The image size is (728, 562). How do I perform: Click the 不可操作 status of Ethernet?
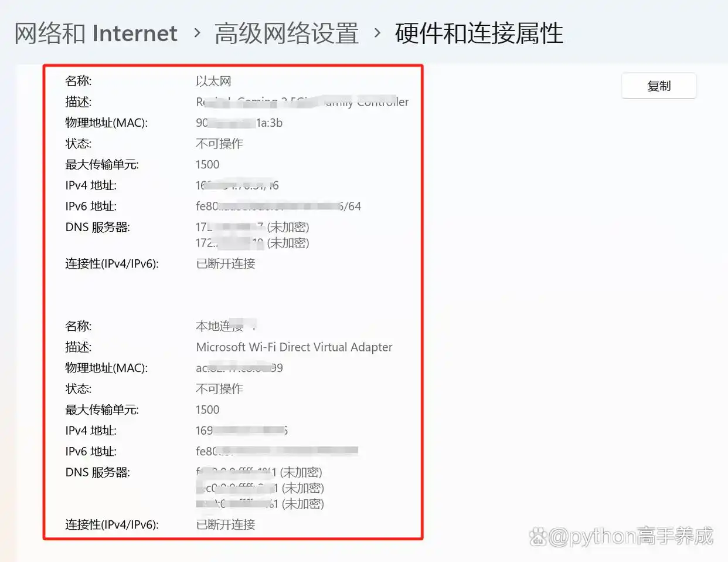tap(219, 144)
